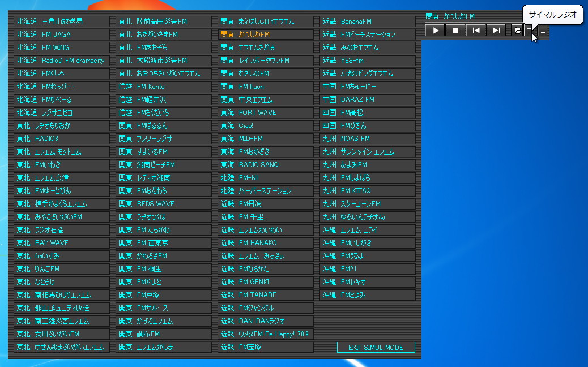Select 沖縄 FMレキオ

click(368, 282)
